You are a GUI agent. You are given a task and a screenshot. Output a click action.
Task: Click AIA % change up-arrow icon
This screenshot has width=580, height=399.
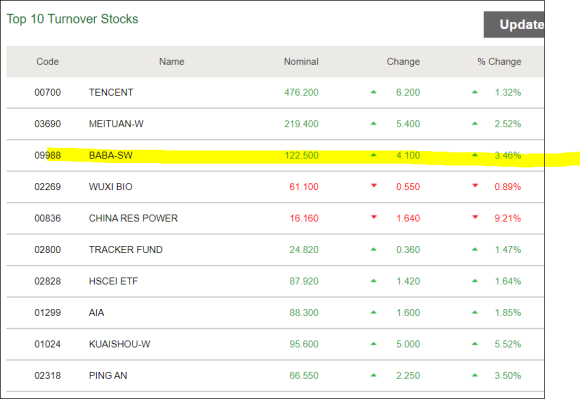tap(475, 312)
